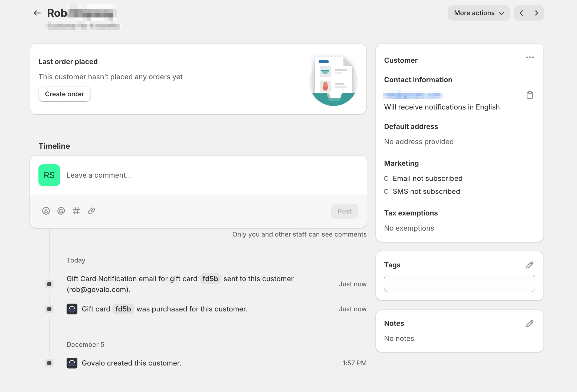The width and height of the screenshot is (577, 392).
Task: Go to previous customer chevron
Action: [522, 13]
